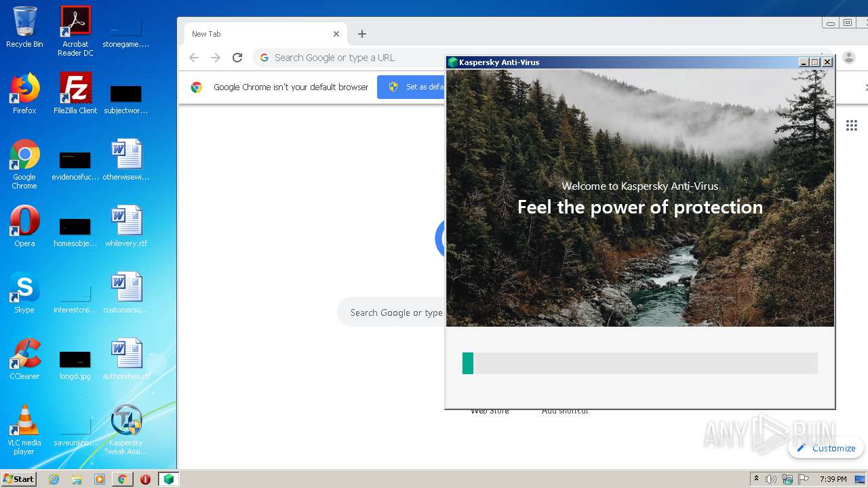Click Chrome's back navigation arrow
The image size is (868, 488).
194,58
